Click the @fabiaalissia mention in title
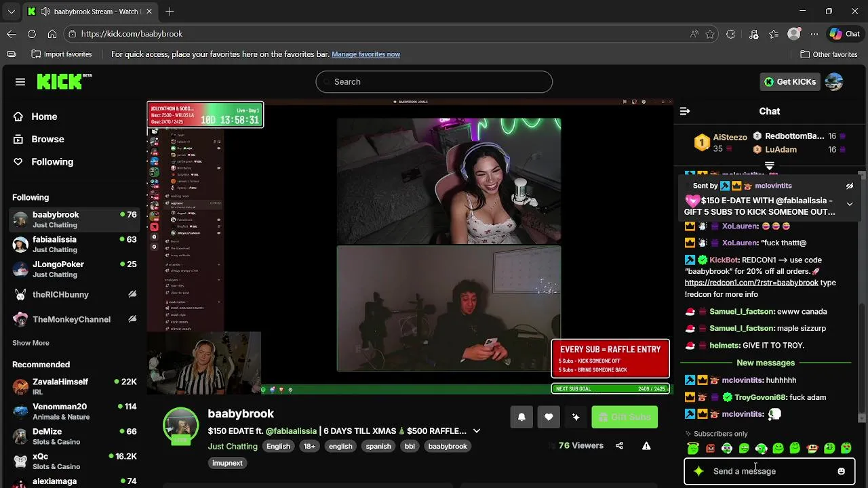The width and height of the screenshot is (868, 488). pyautogui.click(x=291, y=431)
